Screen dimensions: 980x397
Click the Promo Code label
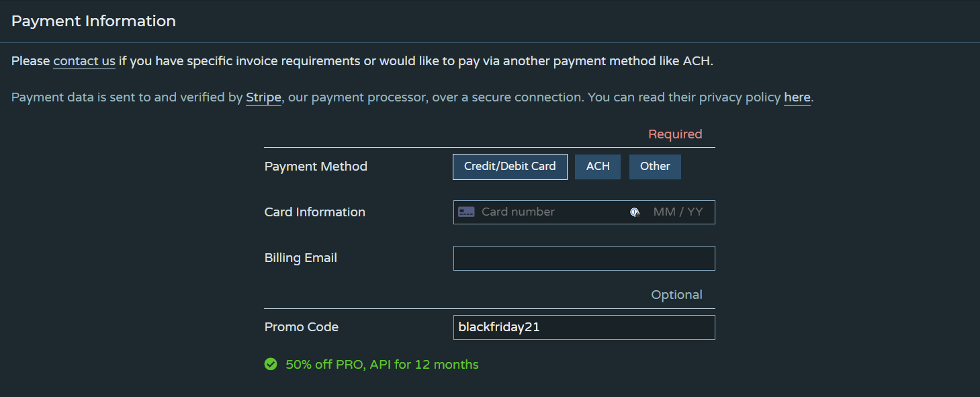pyautogui.click(x=302, y=327)
